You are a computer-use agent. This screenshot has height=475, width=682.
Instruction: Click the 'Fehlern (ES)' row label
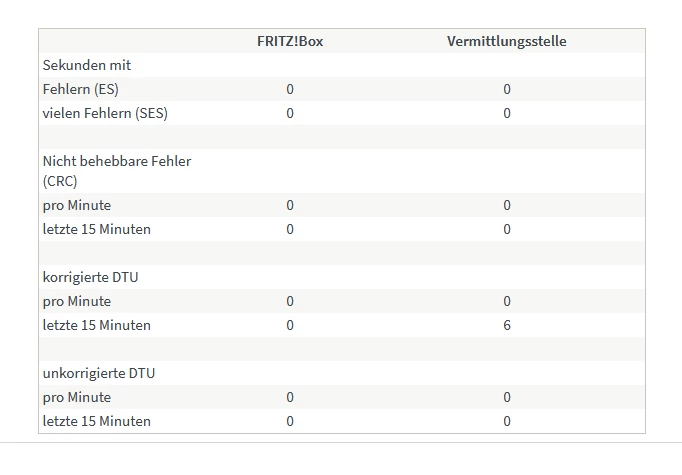(80, 89)
